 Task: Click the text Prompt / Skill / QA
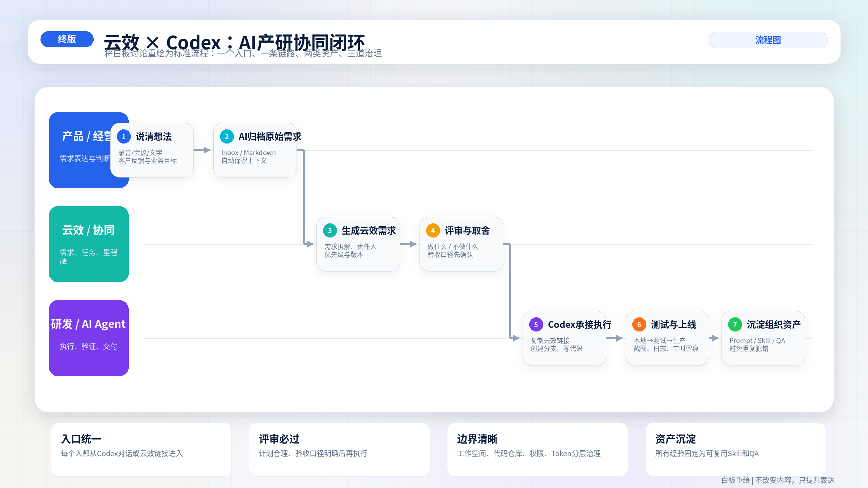click(x=757, y=341)
